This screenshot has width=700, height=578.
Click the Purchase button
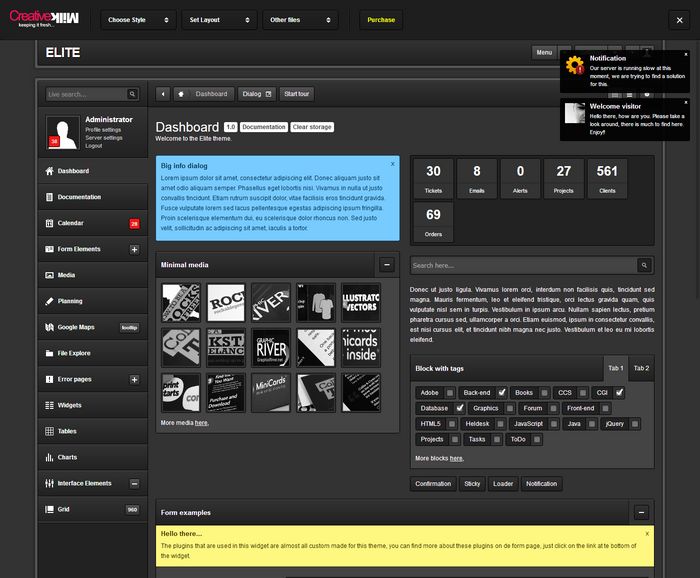click(x=381, y=20)
